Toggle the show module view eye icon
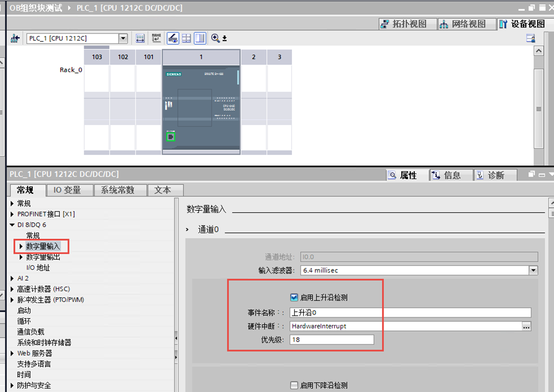 pyautogui.click(x=173, y=38)
